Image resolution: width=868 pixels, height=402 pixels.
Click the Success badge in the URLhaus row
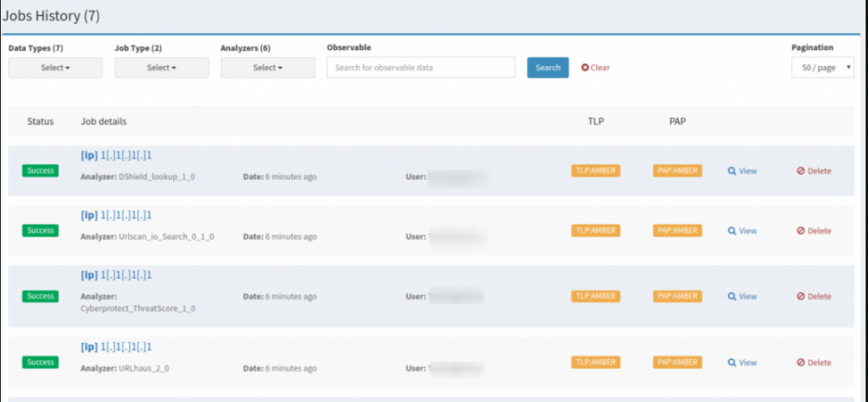[x=41, y=362]
